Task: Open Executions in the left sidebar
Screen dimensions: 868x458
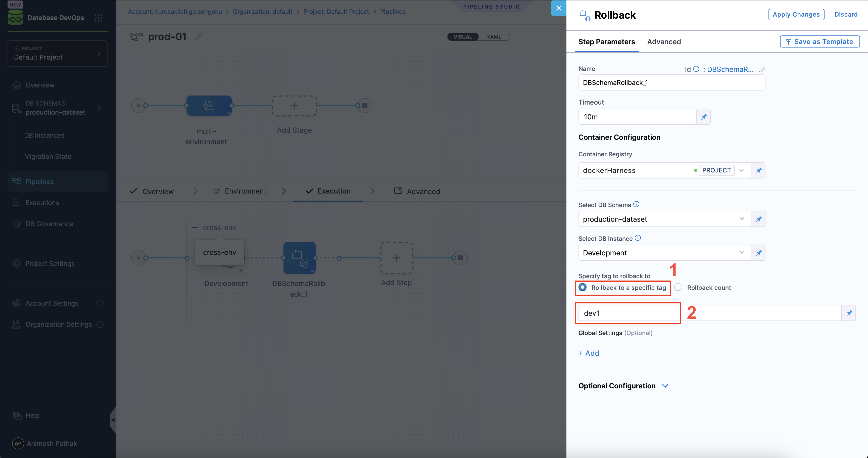Action: pos(42,203)
